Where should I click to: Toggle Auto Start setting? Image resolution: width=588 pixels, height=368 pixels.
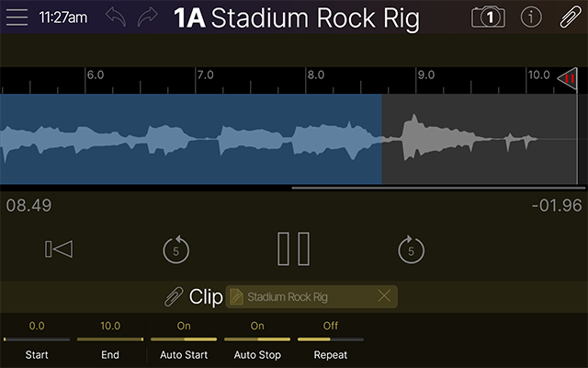coord(184,339)
